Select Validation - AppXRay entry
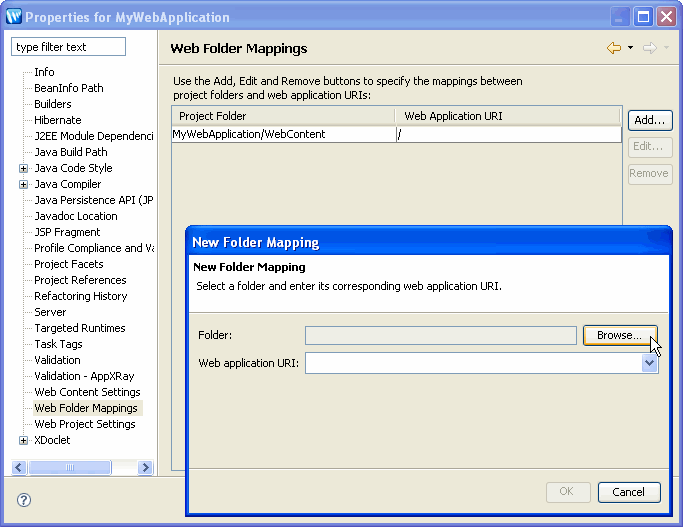 point(85,376)
